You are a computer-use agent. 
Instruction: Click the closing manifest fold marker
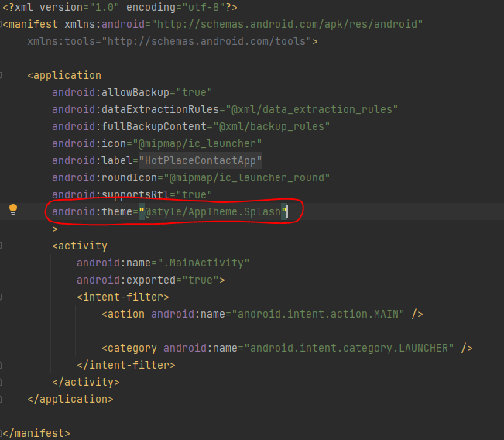click(1, 433)
